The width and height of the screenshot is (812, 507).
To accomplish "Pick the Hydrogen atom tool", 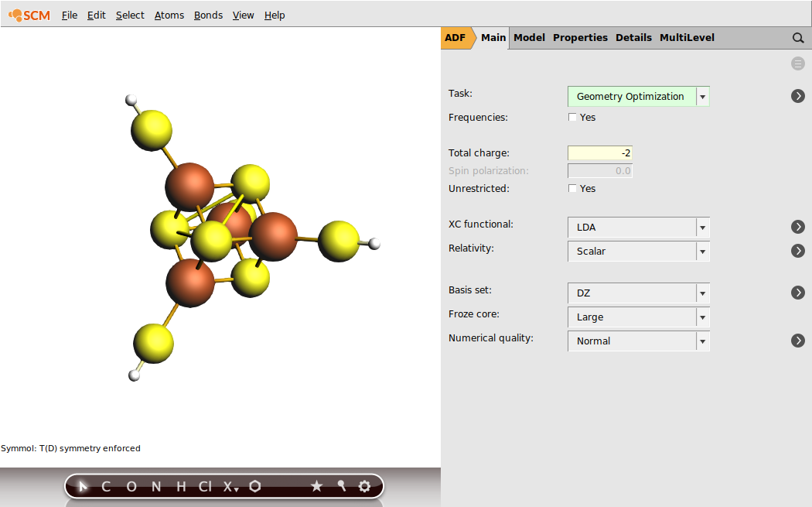I will point(180,486).
